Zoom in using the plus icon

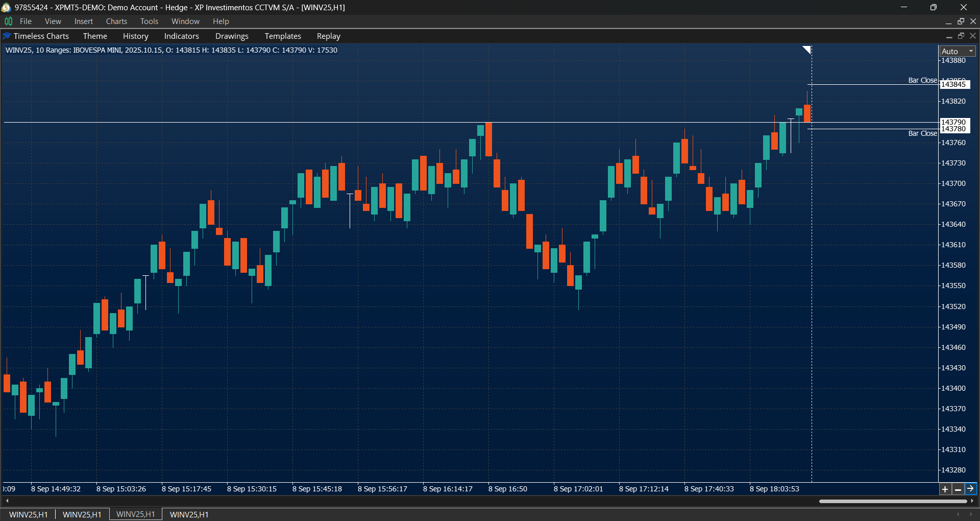(945, 489)
